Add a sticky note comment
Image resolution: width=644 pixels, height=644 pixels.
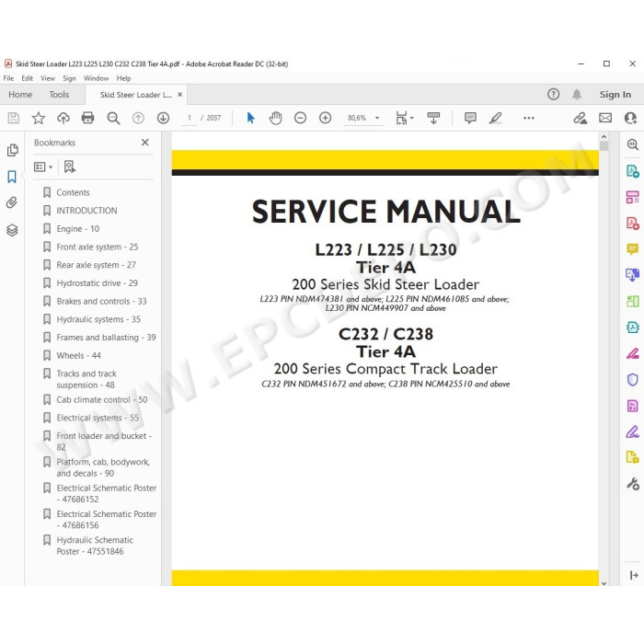[x=470, y=118]
